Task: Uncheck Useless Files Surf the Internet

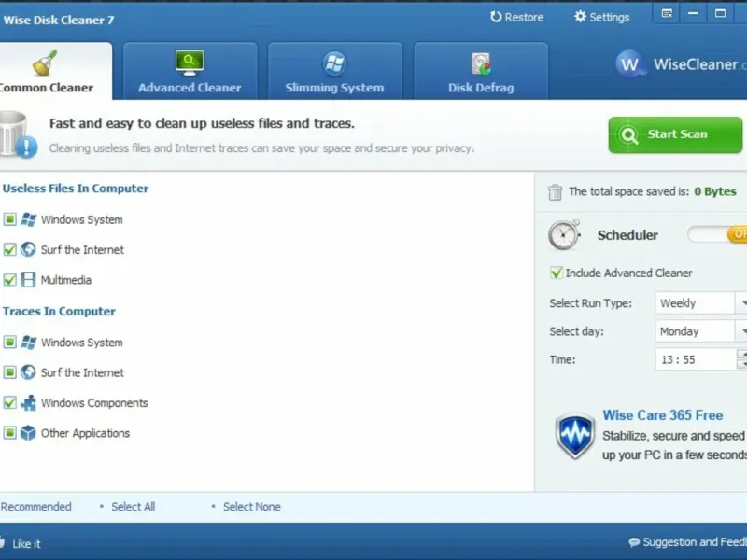Action: (x=9, y=249)
